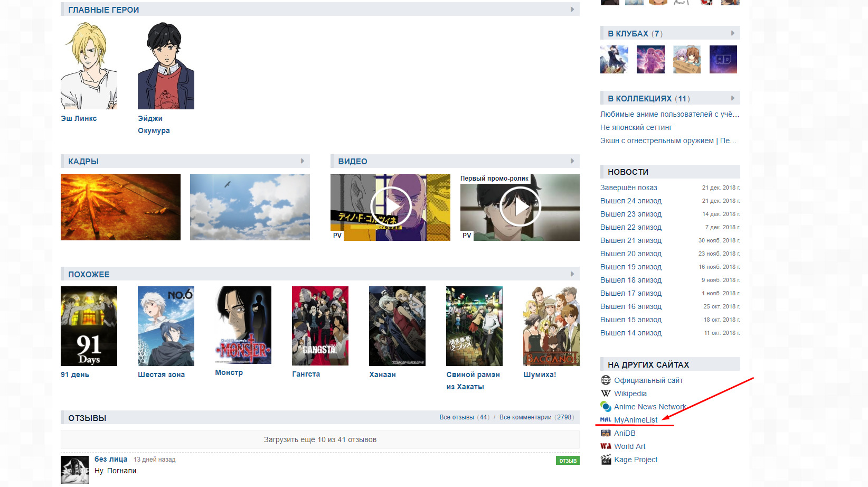Open the Вышел 24 эпизод news item
Screen dimensions: 868x487
click(631, 201)
